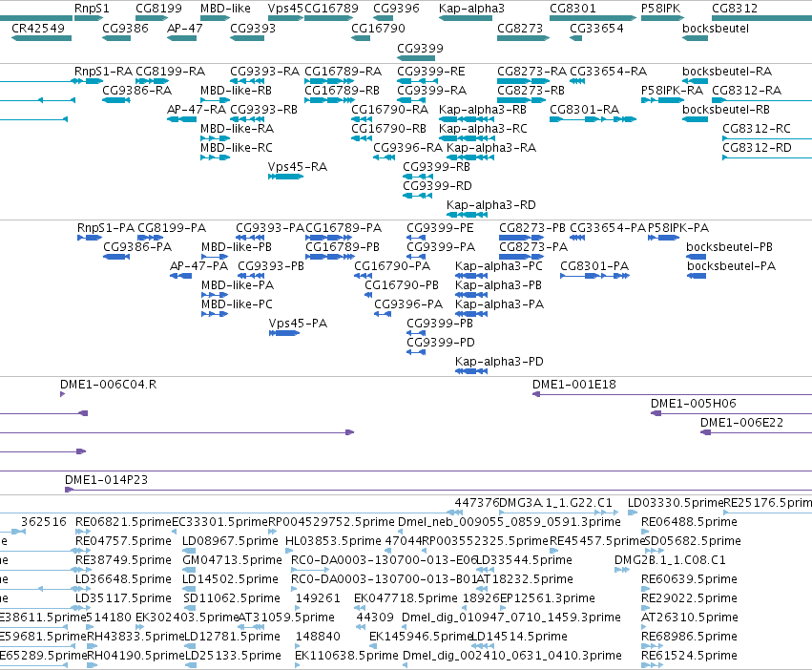Click the P58IPK-PA CDS label
Viewport: 812px width, 670px height.
[x=678, y=227]
